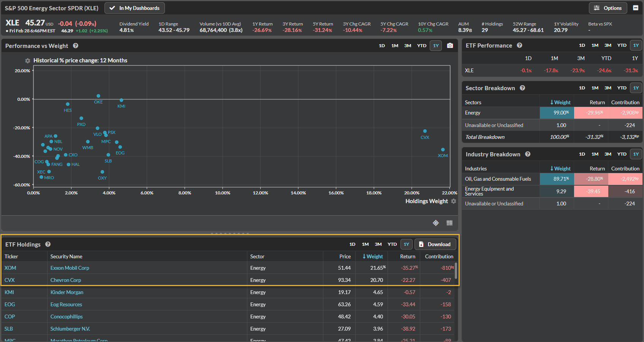This screenshot has height=342, width=644.
Task: Collapse the panel with the minus button
Action: pos(636,8)
